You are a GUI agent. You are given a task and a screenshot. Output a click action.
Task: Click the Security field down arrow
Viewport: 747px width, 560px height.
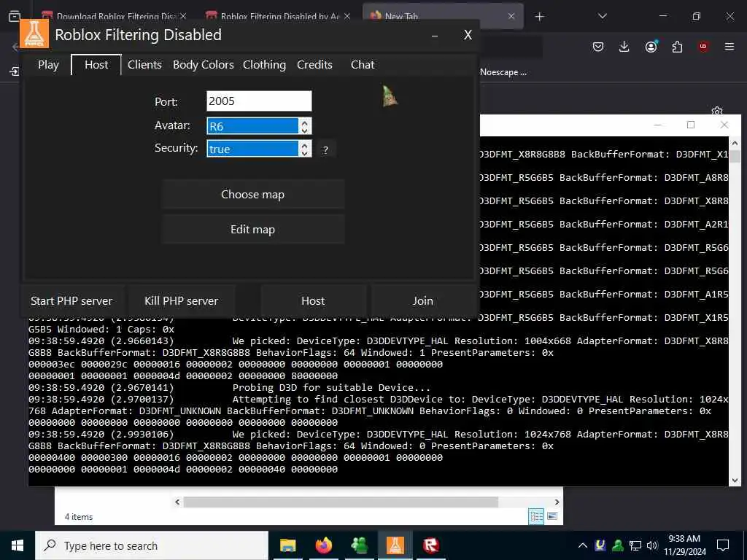click(x=305, y=153)
